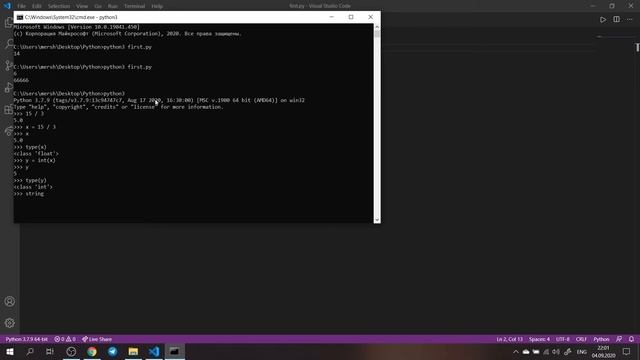The image size is (640, 360).
Task: Open the More Actions ellipsis in editor
Action: [630, 20]
